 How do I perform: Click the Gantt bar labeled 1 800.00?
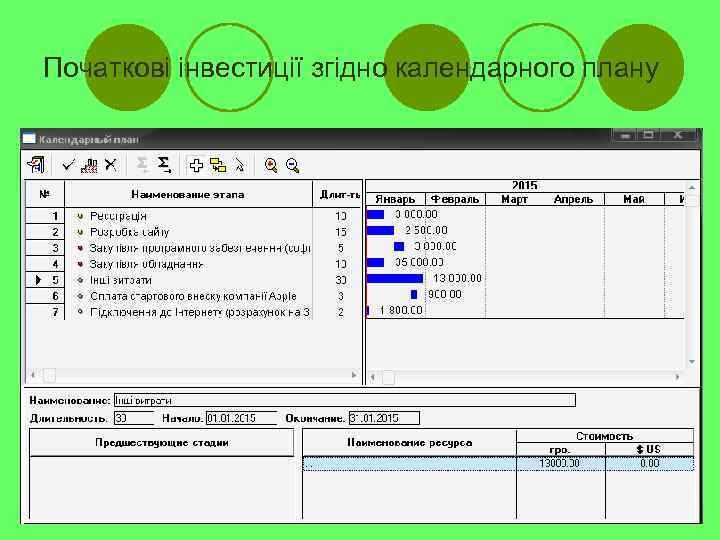(368, 311)
